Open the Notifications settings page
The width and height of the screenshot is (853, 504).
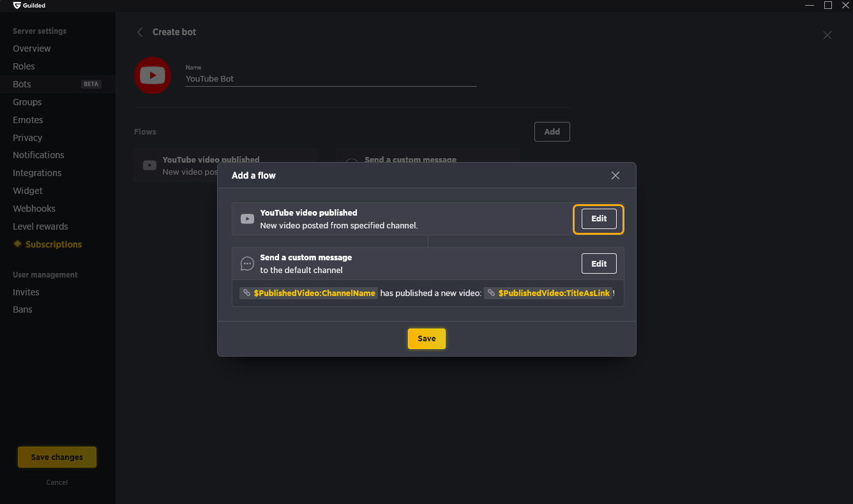pyautogui.click(x=38, y=155)
